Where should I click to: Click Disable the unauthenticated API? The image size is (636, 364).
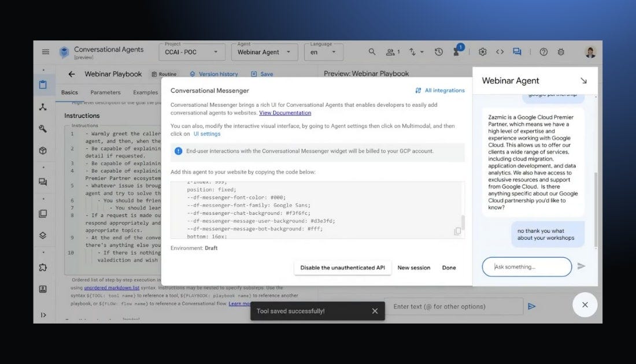pos(343,268)
